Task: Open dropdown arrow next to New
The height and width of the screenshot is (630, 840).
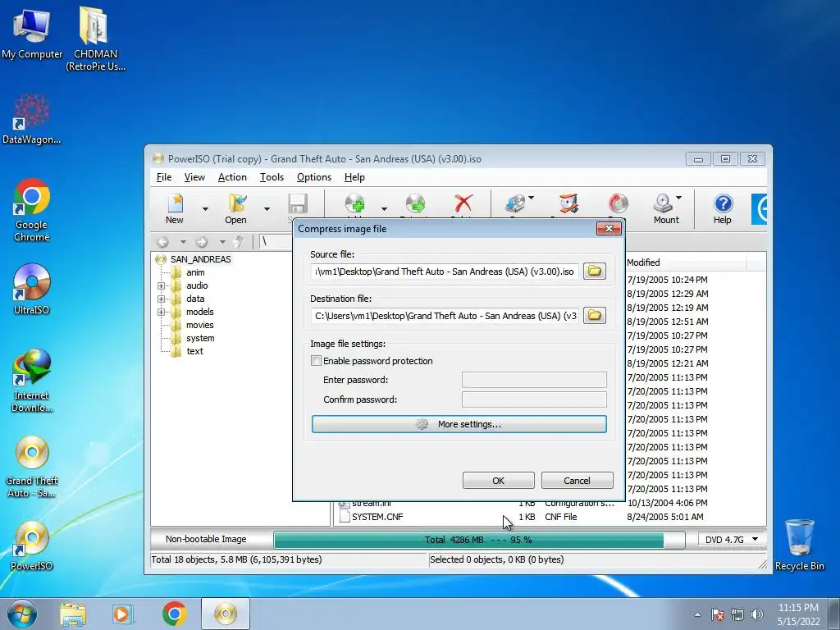Action: 205,209
